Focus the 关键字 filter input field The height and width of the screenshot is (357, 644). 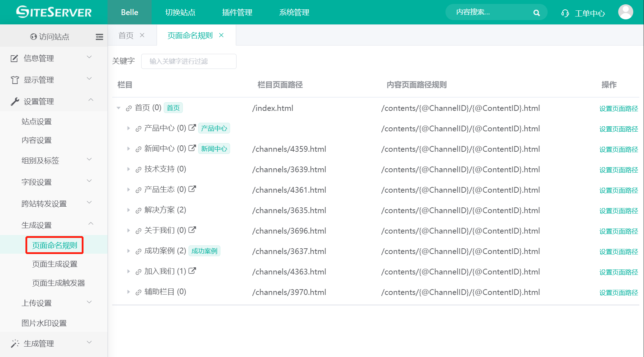click(x=189, y=61)
